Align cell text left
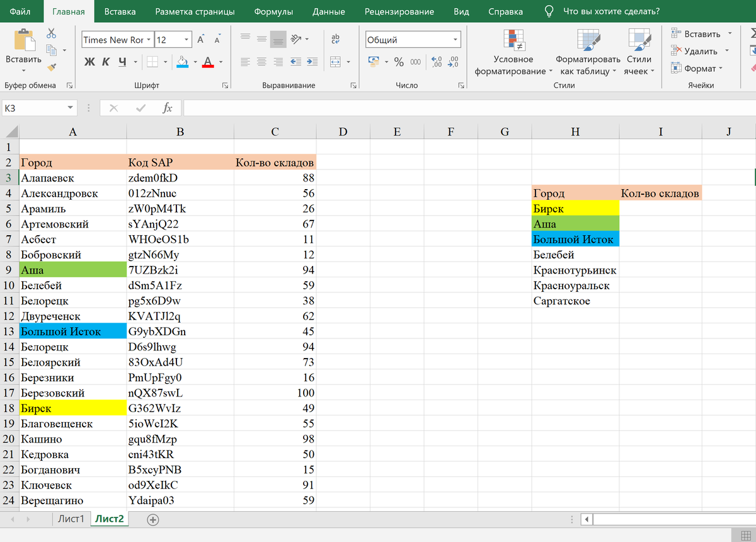 pos(246,62)
